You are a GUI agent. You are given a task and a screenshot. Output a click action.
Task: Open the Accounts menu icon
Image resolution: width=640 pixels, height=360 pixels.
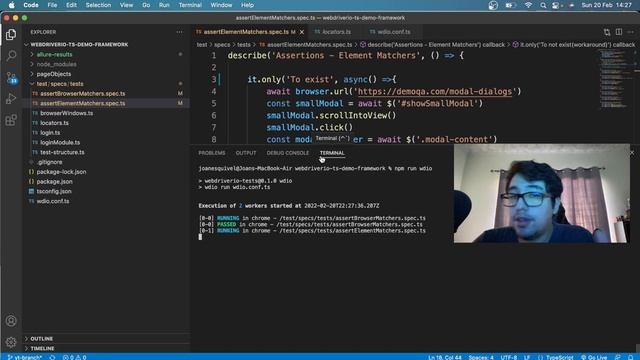coord(11,321)
